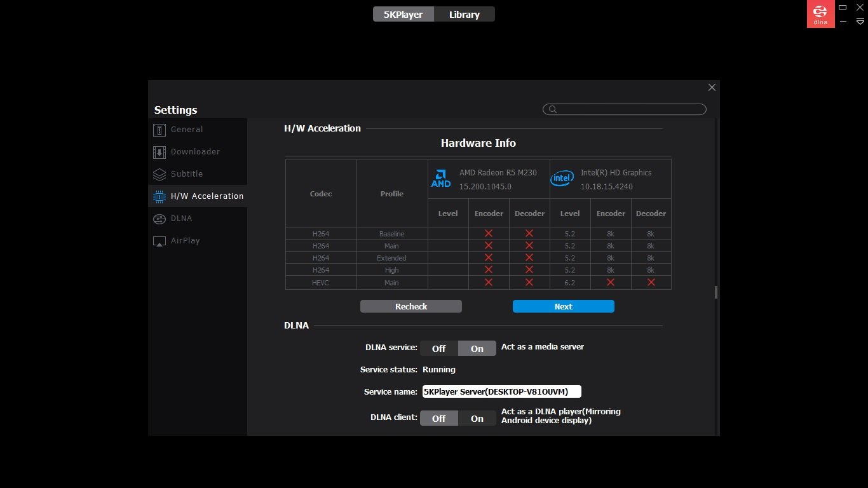Click the Downloader sidebar icon
Screen dimensions: 868x488
click(x=159, y=152)
